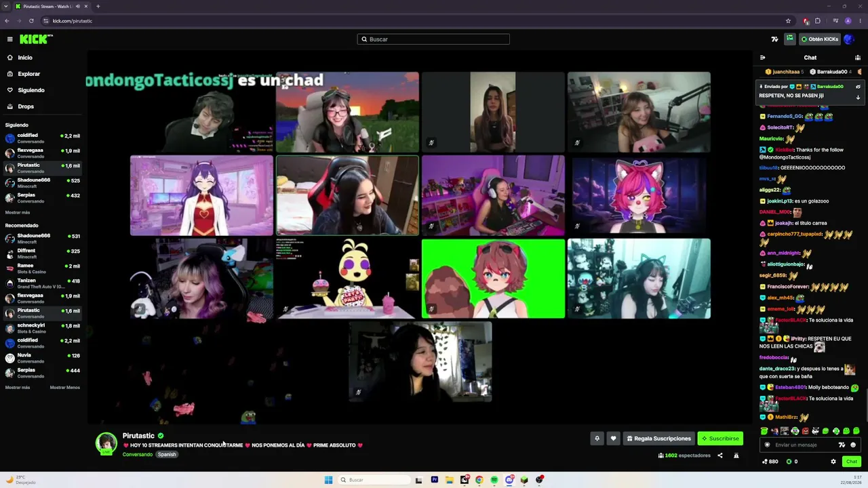Screen dimensions: 868x488
Task: Open schneckyirl recommended channel
Action: [43, 328]
